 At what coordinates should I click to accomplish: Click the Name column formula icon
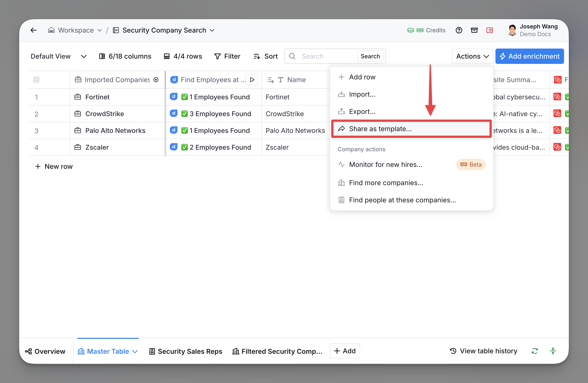pos(270,80)
